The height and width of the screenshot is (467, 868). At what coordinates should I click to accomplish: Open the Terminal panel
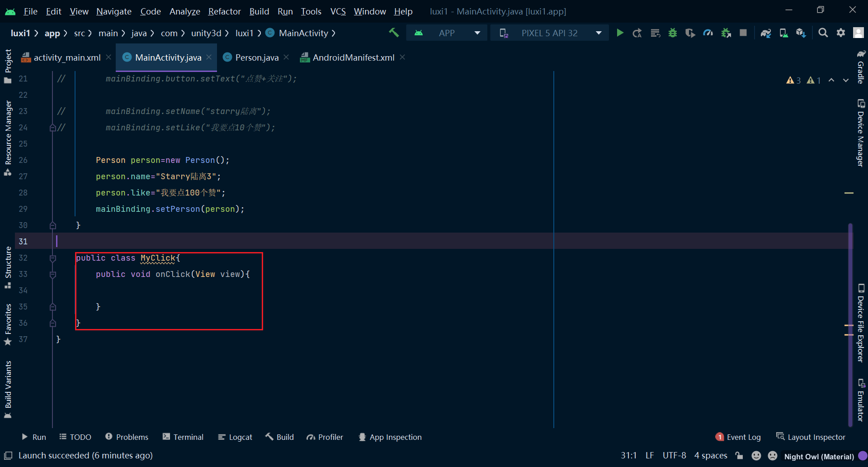(x=183, y=437)
